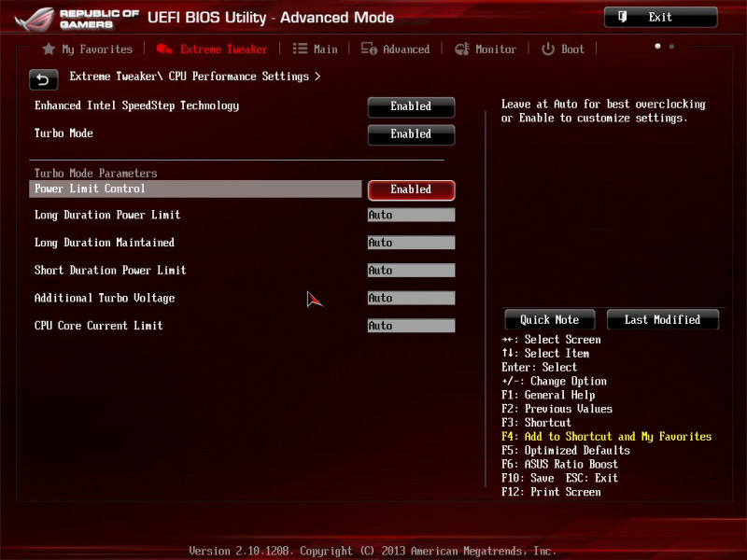The height and width of the screenshot is (560, 747).
Task: Select the Turbo Mode label
Action: pyautogui.click(x=63, y=133)
